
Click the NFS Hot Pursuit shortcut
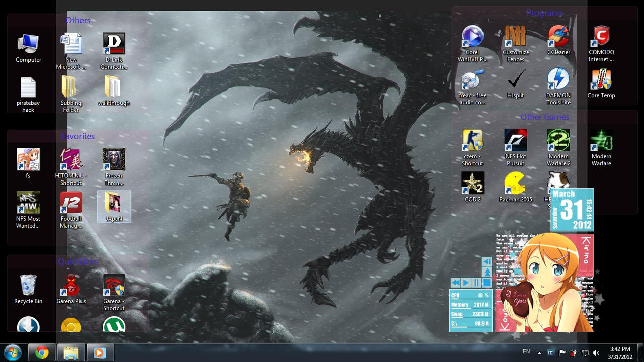tap(515, 141)
